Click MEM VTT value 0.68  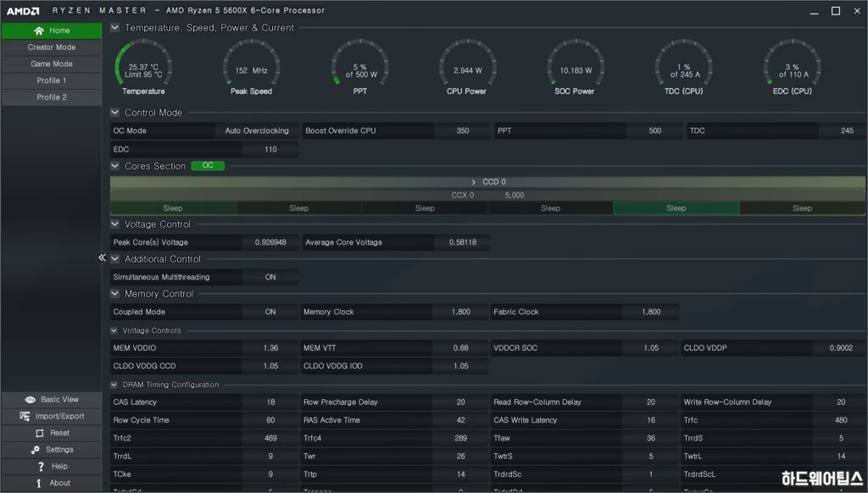coord(460,348)
